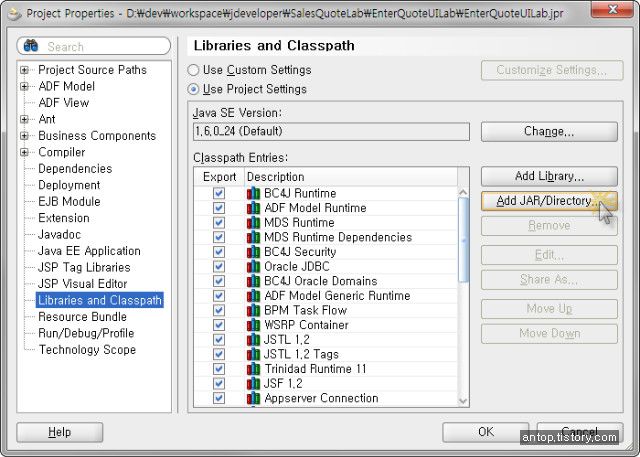The width and height of the screenshot is (640, 457).
Task: Expand the Business Components node
Action: tap(24, 135)
